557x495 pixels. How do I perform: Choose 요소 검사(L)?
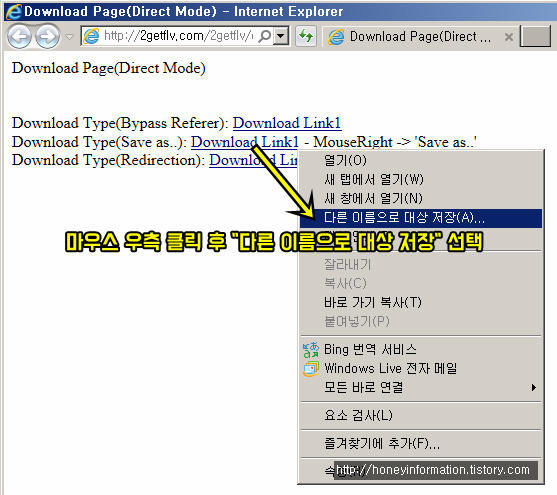point(421,415)
